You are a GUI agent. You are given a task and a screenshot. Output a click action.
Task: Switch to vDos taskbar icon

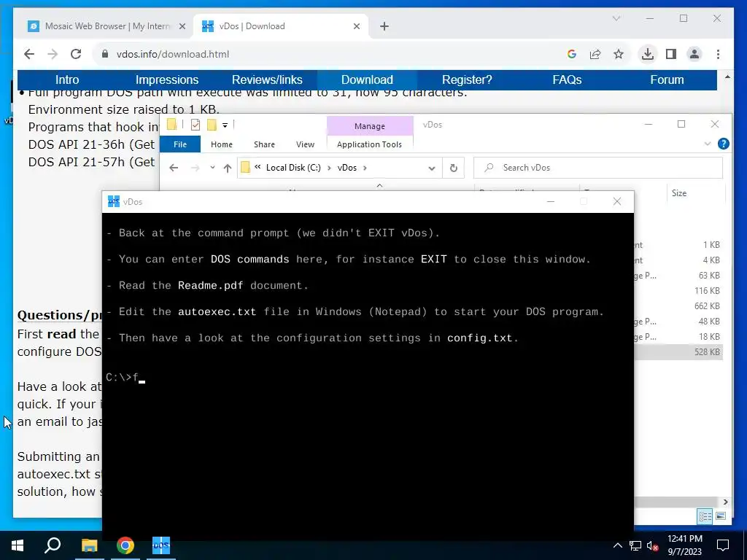(x=161, y=545)
